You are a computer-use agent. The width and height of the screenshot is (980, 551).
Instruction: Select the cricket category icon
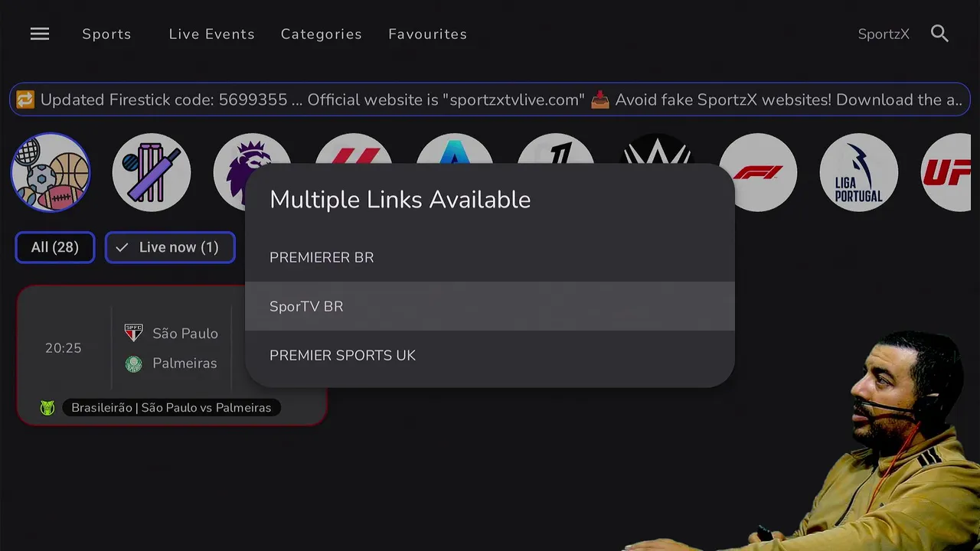(152, 172)
